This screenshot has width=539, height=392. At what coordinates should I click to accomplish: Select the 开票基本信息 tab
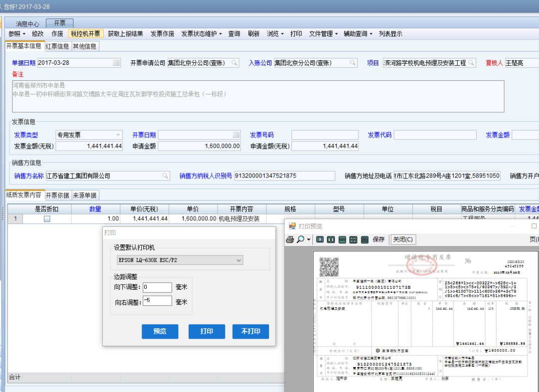coord(24,46)
